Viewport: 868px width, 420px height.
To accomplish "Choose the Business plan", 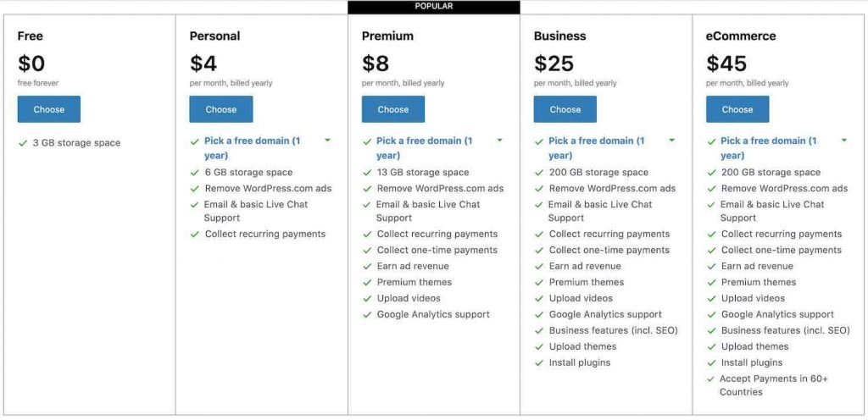I will tap(565, 109).
